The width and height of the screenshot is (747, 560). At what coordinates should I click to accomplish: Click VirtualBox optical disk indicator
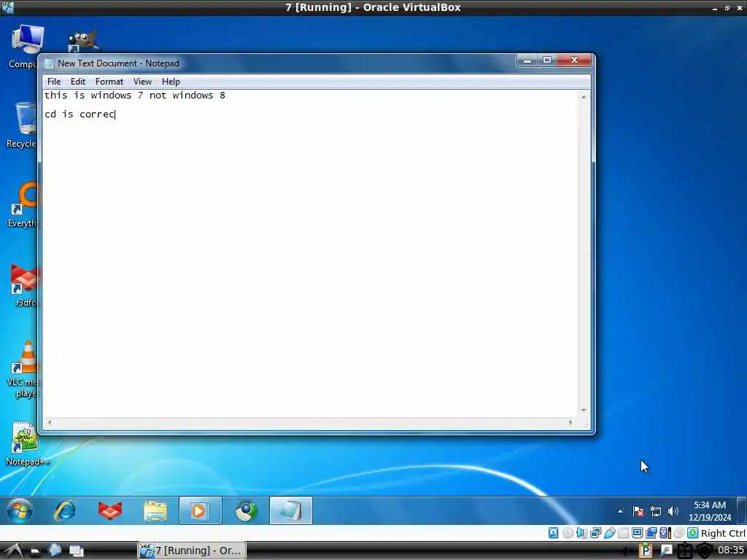pos(568,533)
